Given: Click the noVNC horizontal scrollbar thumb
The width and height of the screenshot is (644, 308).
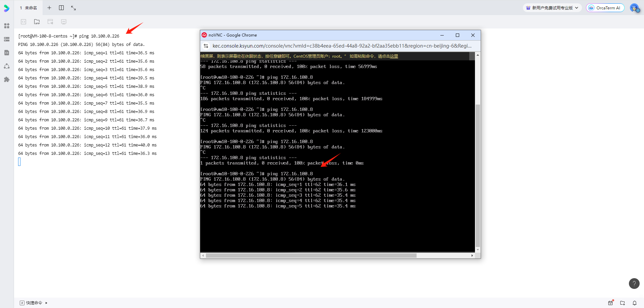Looking at the screenshot, I should (x=311, y=255).
